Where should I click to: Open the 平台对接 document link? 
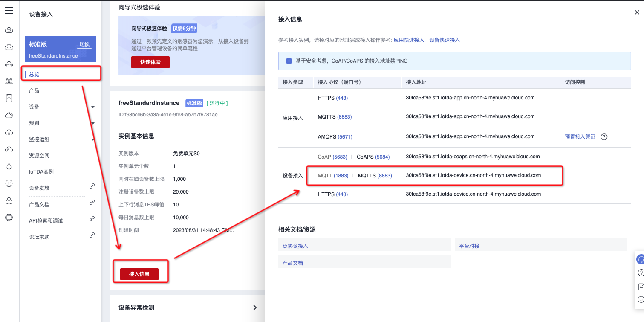(x=469, y=246)
